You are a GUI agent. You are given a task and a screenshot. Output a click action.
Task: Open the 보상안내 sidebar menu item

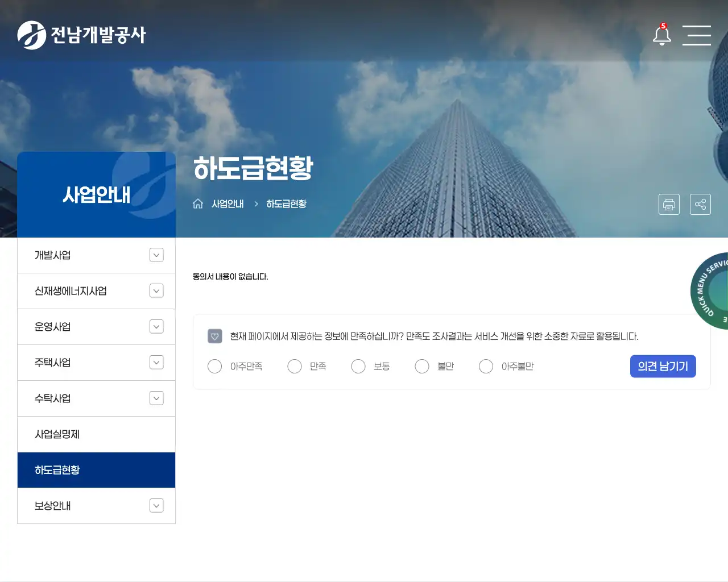click(x=96, y=506)
